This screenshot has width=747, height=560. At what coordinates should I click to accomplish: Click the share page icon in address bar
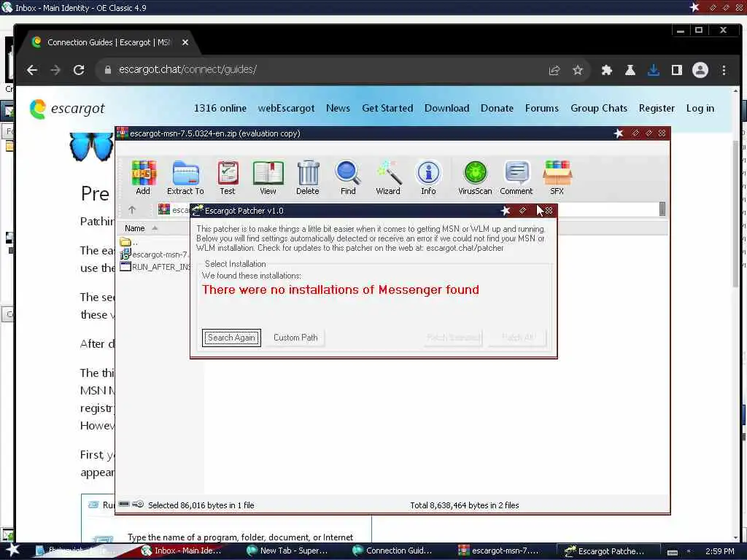point(554,71)
